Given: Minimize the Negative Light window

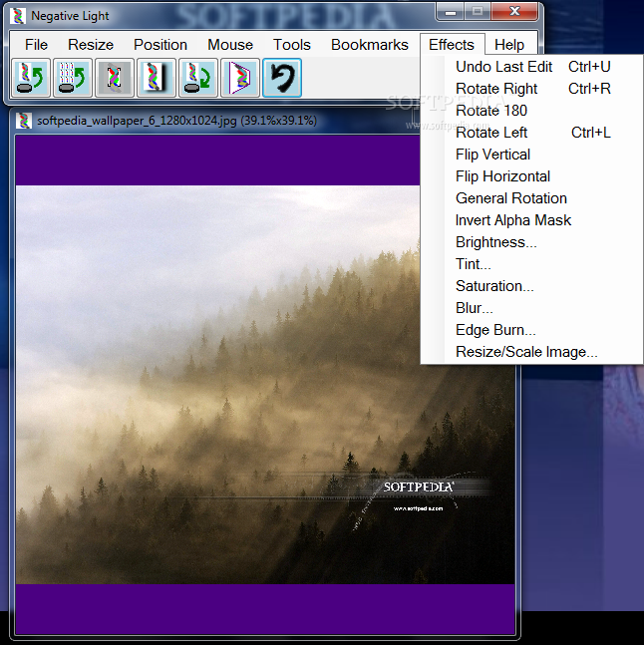Looking at the screenshot, I should tap(451, 12).
